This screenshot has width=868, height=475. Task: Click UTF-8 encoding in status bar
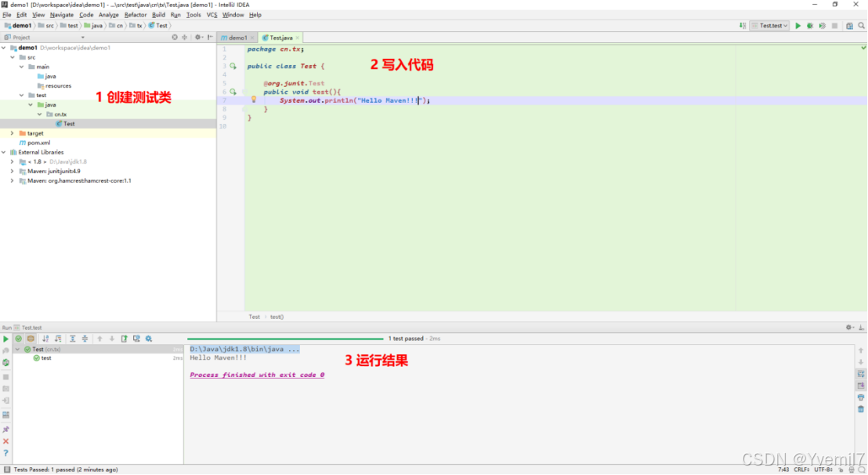pos(823,470)
